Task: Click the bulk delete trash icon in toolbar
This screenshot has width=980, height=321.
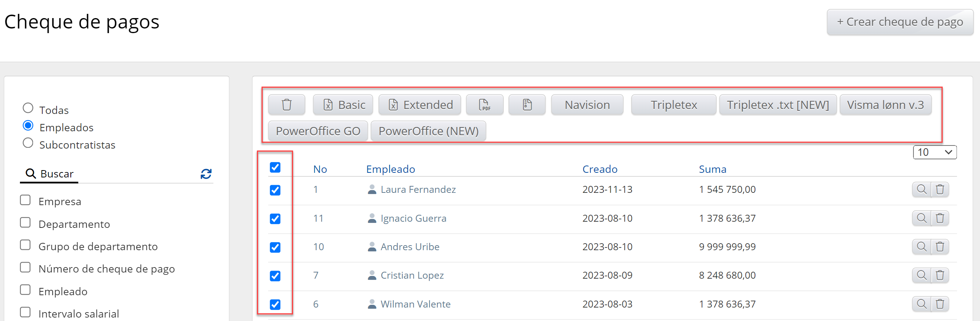Action: 287,105
